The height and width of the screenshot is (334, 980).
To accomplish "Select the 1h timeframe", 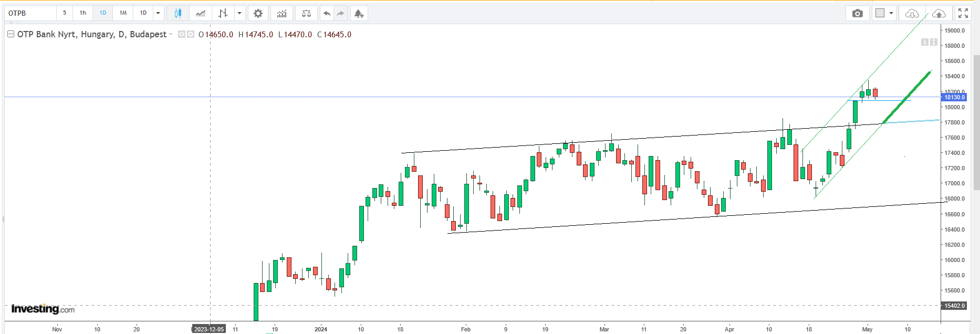I will [x=83, y=13].
